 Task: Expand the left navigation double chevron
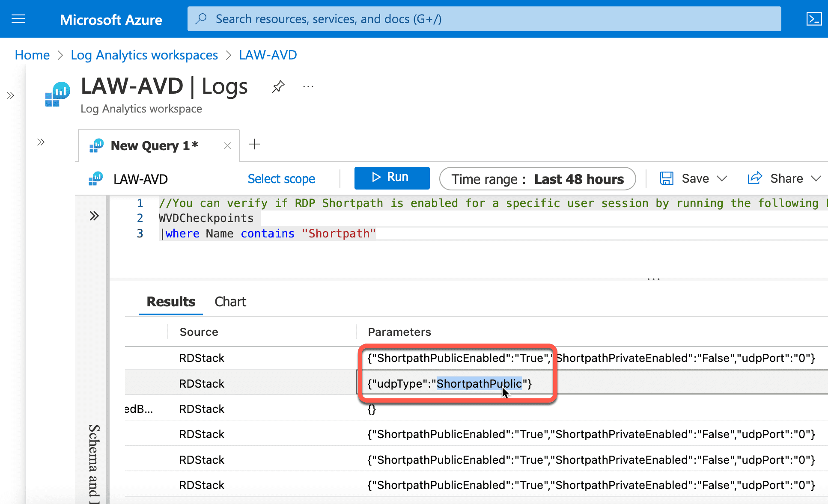click(11, 95)
